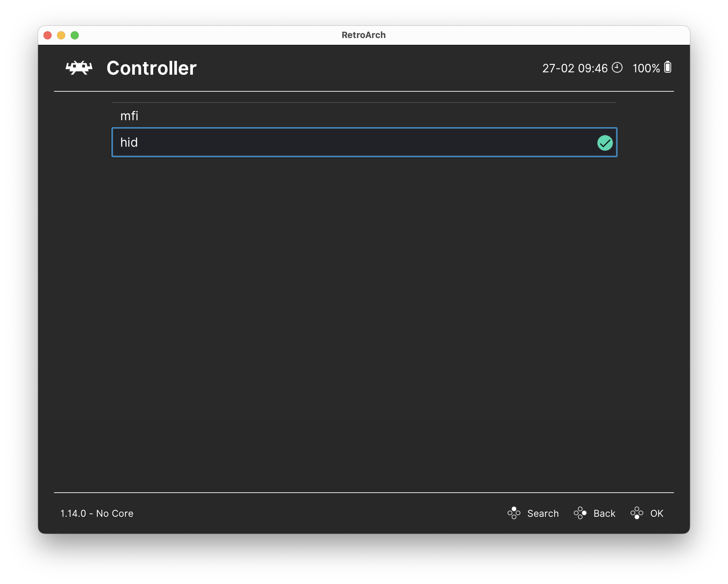Image resolution: width=728 pixels, height=584 pixels.
Task: Click the battery icon in the header
Action: (x=668, y=68)
